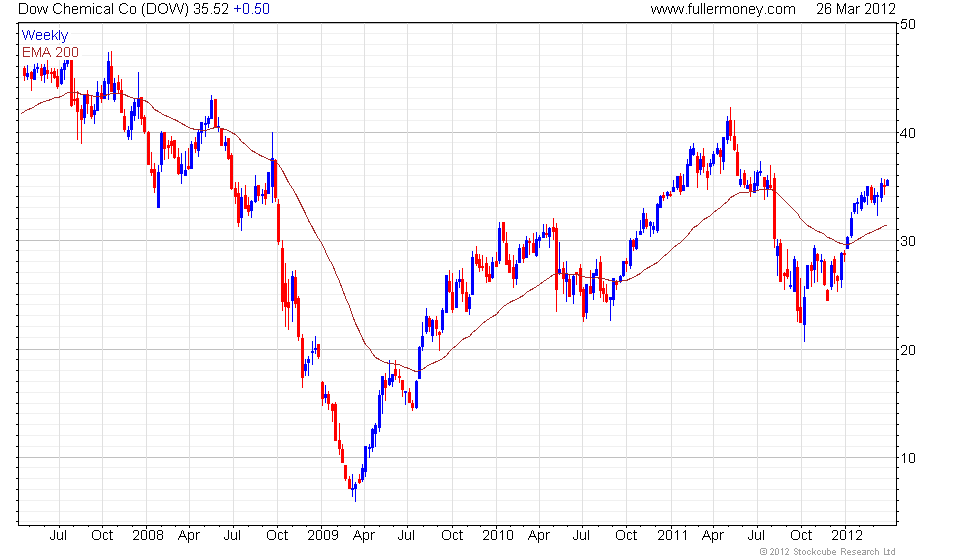This screenshot has height=560, width=980.
Task: Click the '2010' year label on the time axis
Action: 498,536
